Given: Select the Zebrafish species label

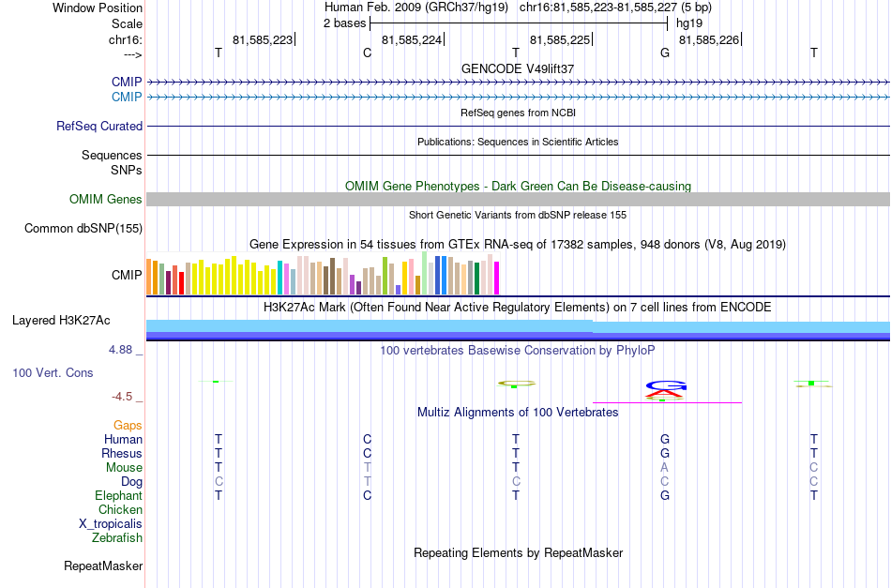Looking at the screenshot, I should pyautogui.click(x=117, y=537).
